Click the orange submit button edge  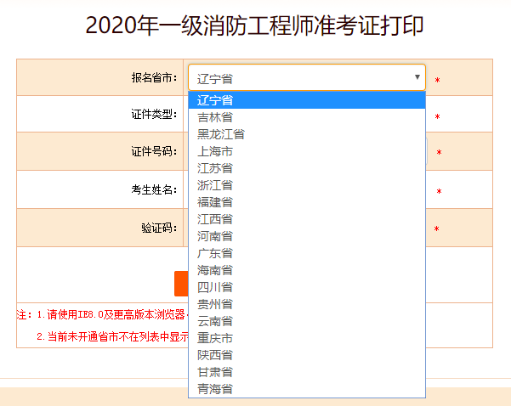tap(181, 284)
